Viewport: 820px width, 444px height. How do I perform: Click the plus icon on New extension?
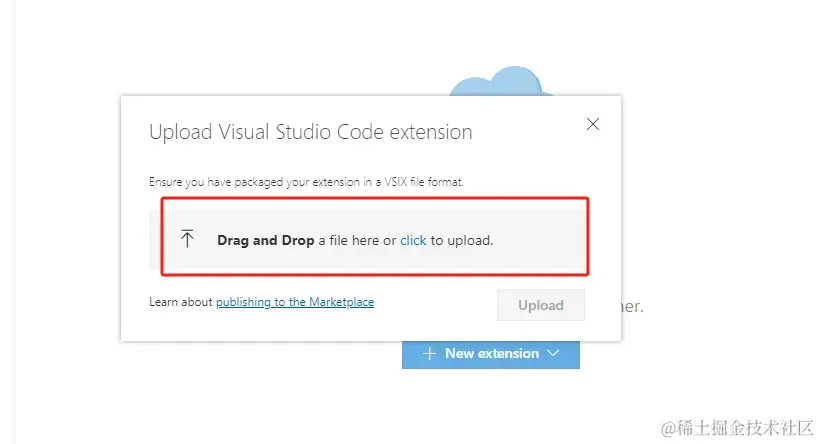click(x=429, y=353)
